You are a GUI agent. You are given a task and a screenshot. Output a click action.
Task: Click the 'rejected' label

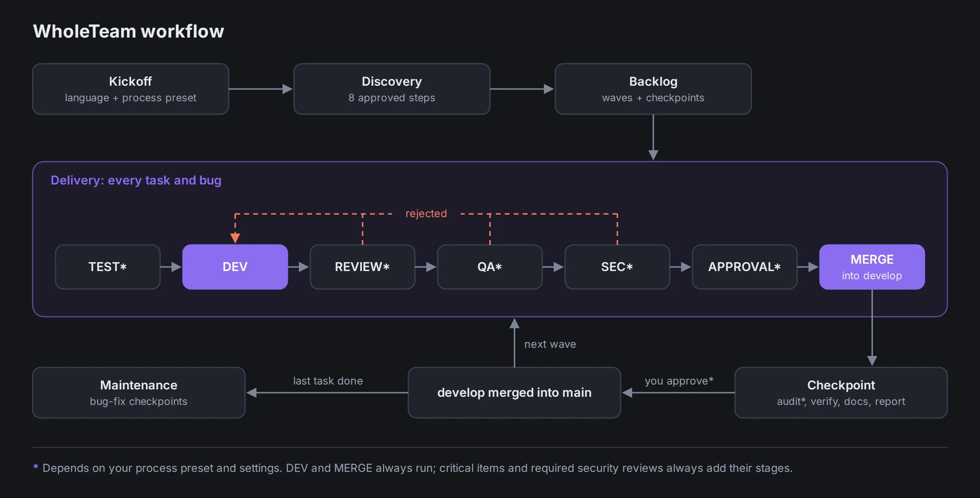426,213
